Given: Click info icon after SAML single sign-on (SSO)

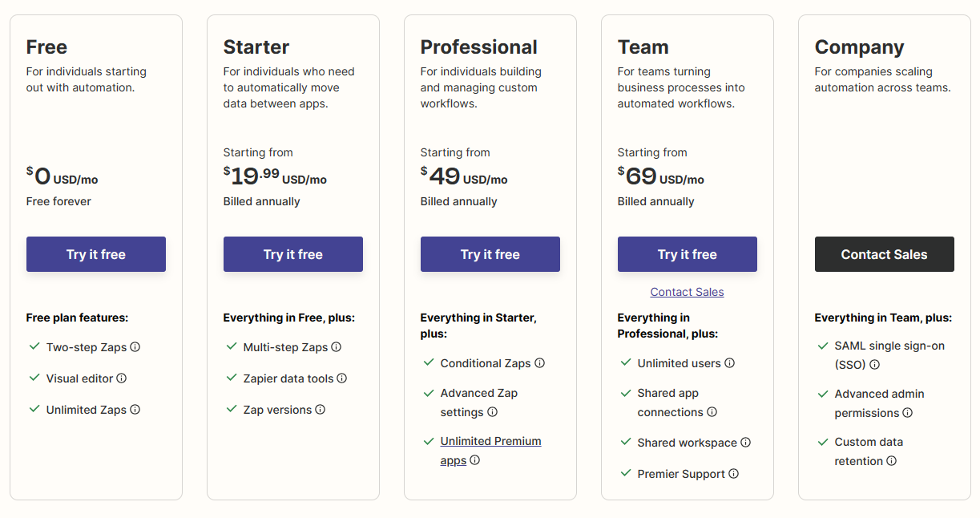Looking at the screenshot, I should click(x=875, y=365).
